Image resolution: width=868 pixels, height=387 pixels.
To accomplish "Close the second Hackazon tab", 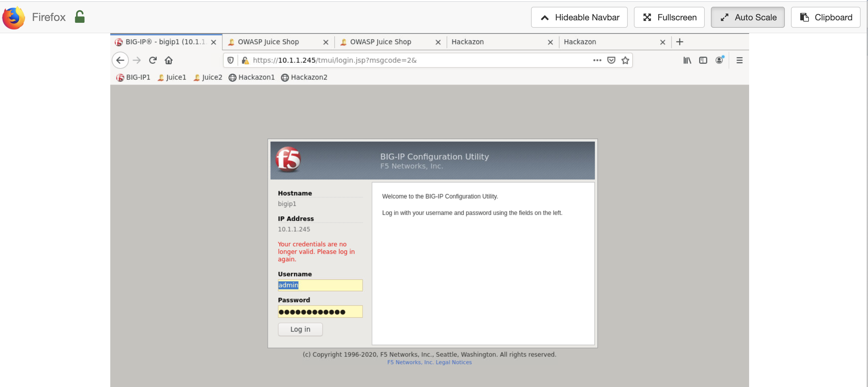I will point(662,42).
